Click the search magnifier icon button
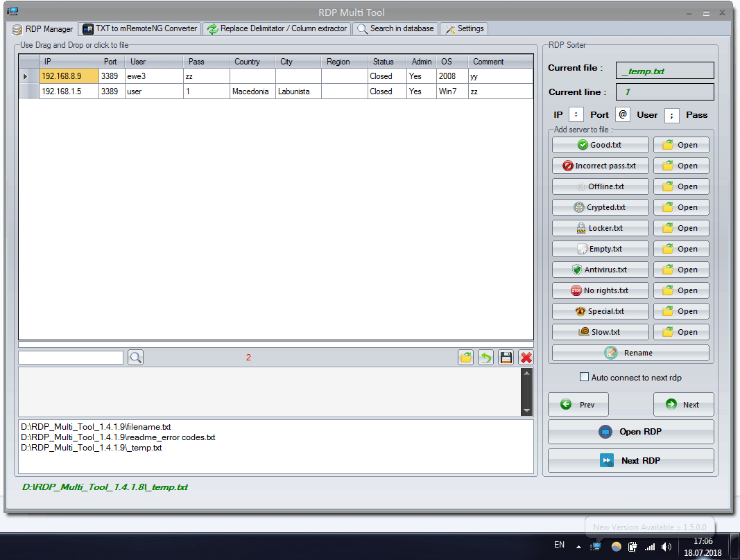 (135, 358)
